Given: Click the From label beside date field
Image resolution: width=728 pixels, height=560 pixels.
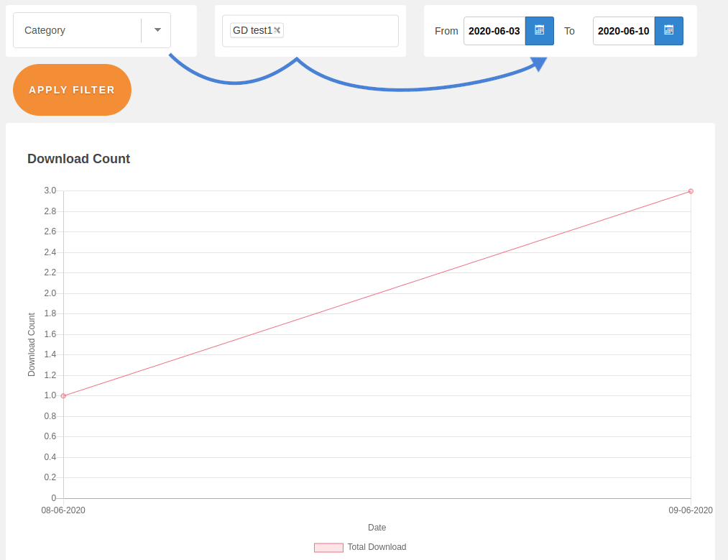Looking at the screenshot, I should point(446,31).
